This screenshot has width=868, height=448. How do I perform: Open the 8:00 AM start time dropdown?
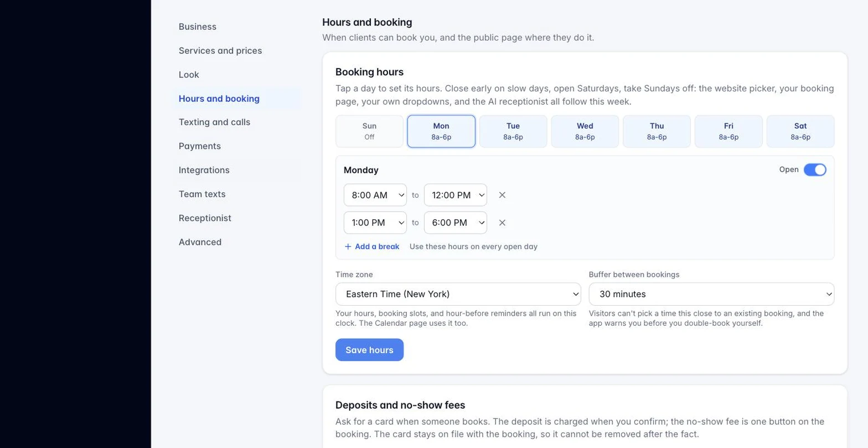(375, 195)
